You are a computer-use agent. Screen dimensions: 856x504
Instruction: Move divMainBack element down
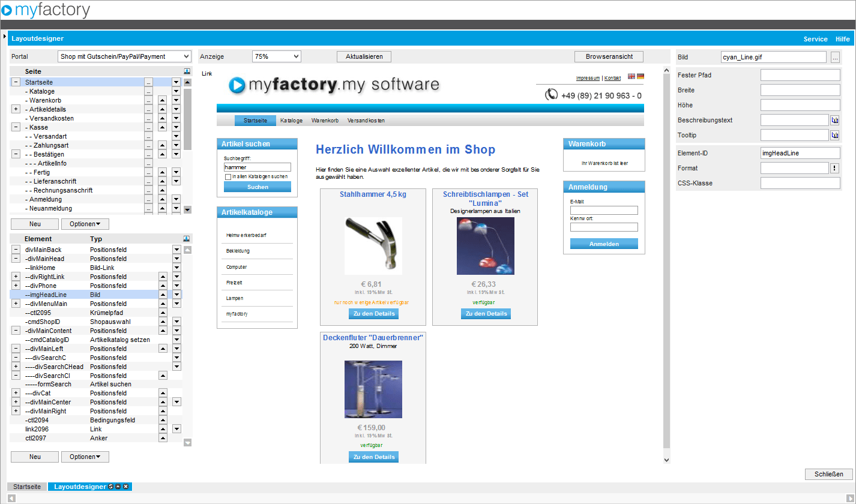coord(176,250)
